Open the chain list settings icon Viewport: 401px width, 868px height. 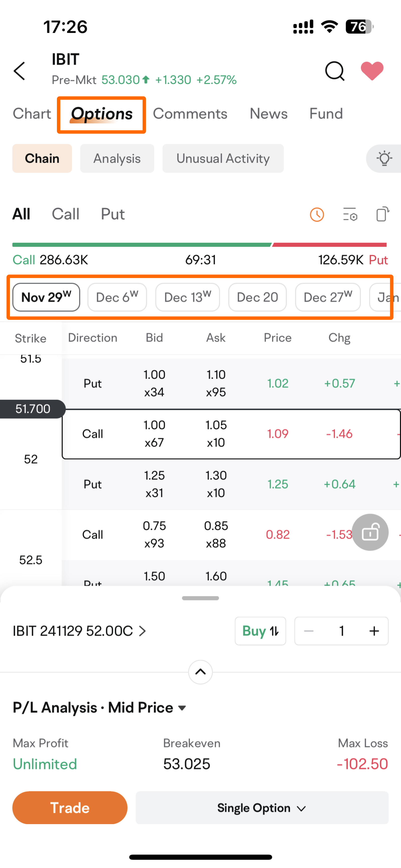click(350, 215)
